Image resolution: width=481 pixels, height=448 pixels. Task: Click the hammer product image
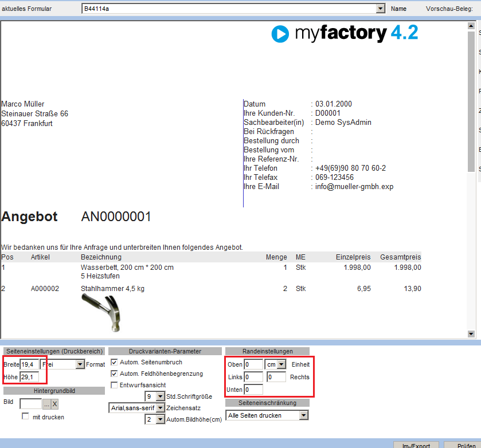tap(102, 310)
